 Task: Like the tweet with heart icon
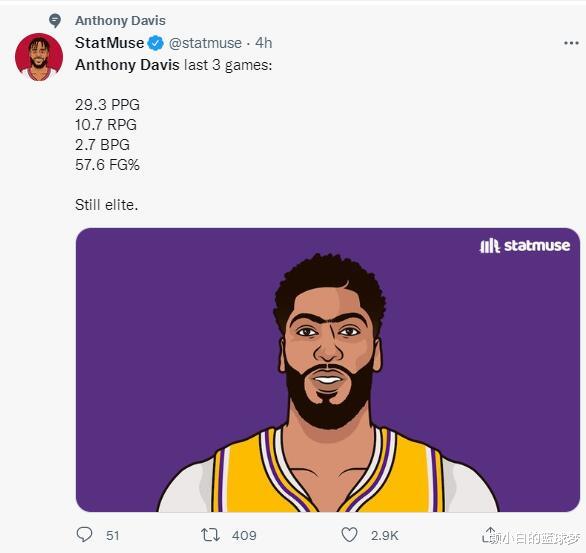coord(349,535)
